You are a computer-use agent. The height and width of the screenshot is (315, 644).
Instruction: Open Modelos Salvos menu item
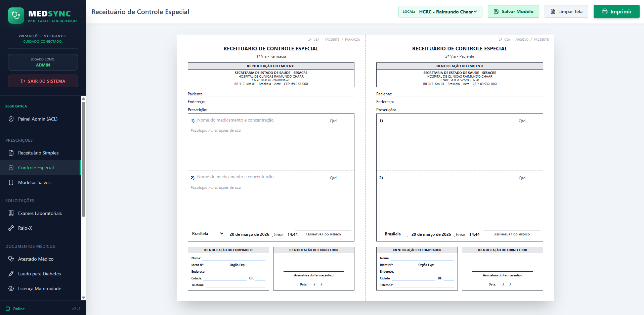[34, 182]
